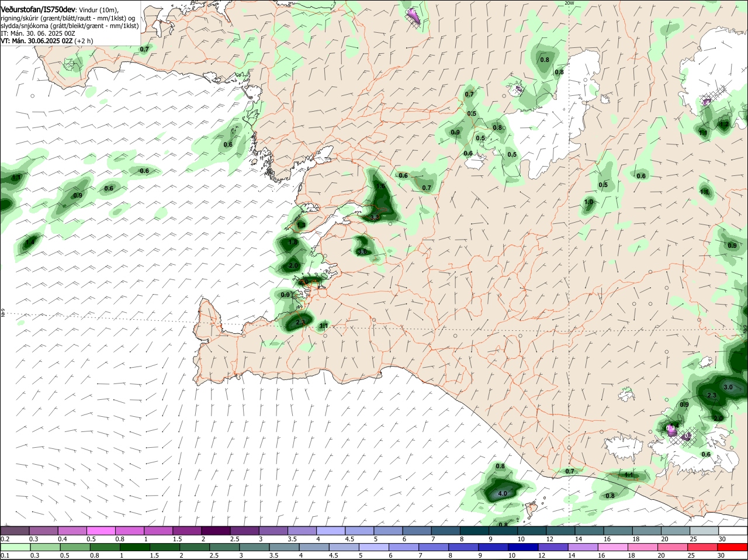748x560 pixels.
Task: Click the 1.8 precipitation value
Action: pos(293,242)
